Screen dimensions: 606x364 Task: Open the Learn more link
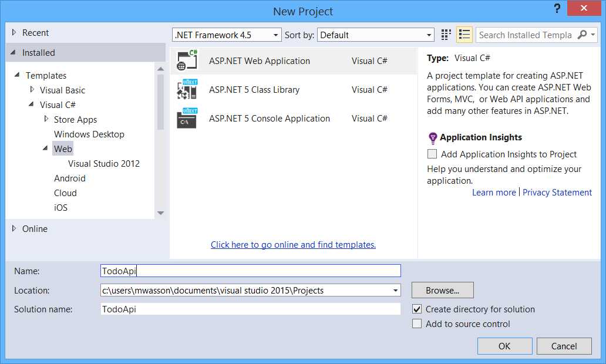[x=494, y=193]
